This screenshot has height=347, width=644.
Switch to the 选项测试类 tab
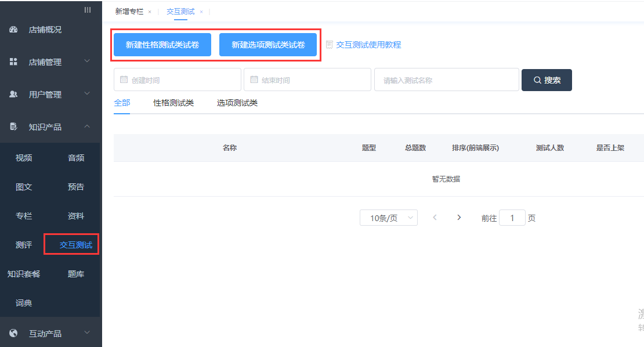coord(237,103)
